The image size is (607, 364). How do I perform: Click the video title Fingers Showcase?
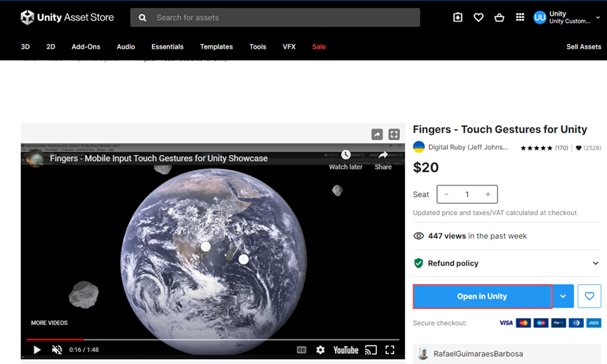tap(159, 158)
